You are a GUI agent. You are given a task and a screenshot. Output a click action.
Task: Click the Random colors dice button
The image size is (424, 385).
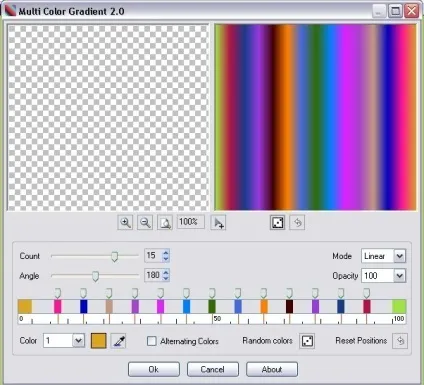[x=307, y=341]
